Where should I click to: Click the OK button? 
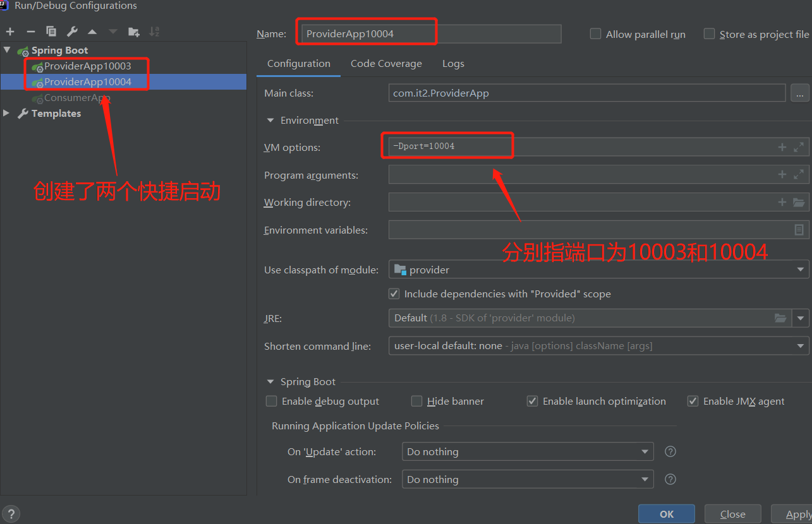pos(667,514)
